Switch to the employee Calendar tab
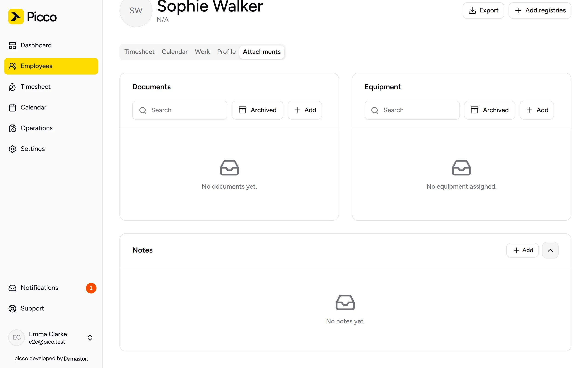Viewport: 588px width, 368px height. 175,52
